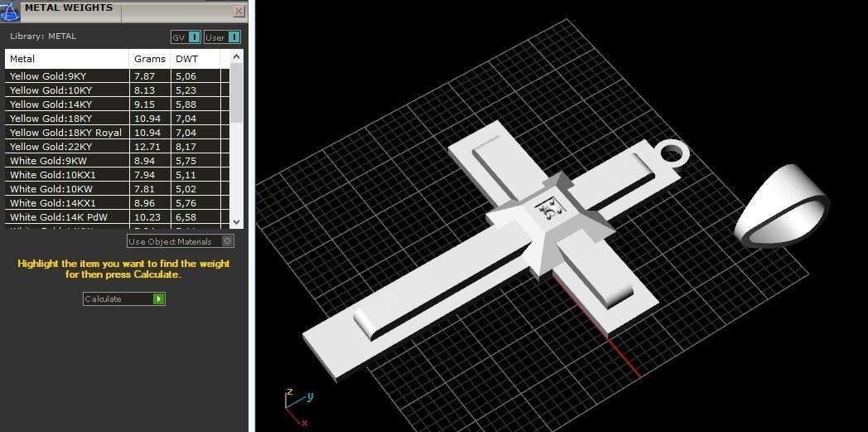The image size is (868, 432).
Task: Select White Gold:10KX1 row
Action: point(117,175)
